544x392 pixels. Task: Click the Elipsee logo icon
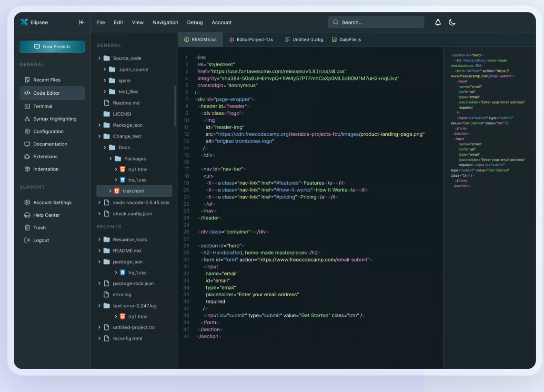(24, 22)
